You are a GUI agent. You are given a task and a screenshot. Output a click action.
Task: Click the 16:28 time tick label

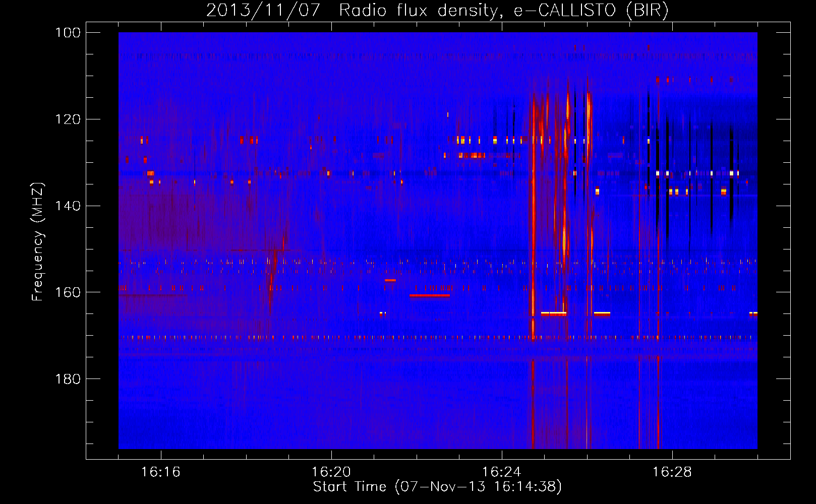(x=672, y=472)
